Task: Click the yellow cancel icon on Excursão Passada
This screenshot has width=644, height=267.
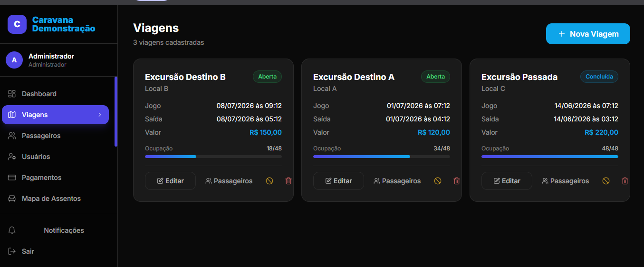Action: click(606, 181)
